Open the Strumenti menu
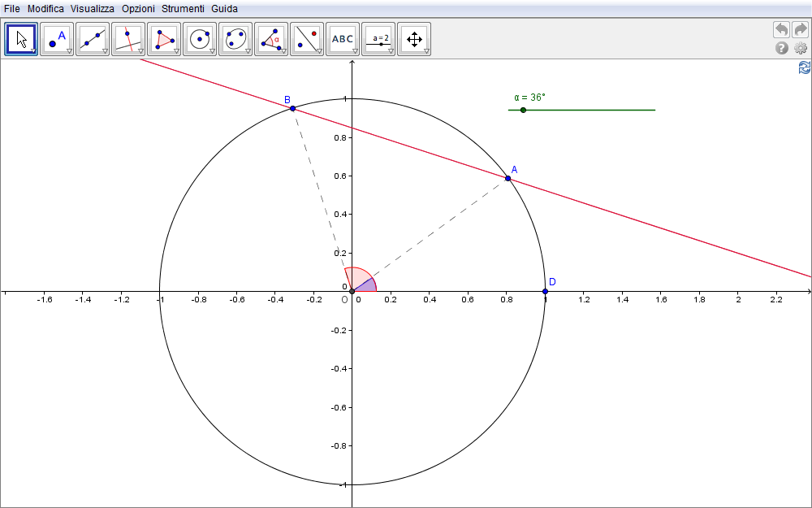This screenshot has width=812, height=508. [183, 8]
